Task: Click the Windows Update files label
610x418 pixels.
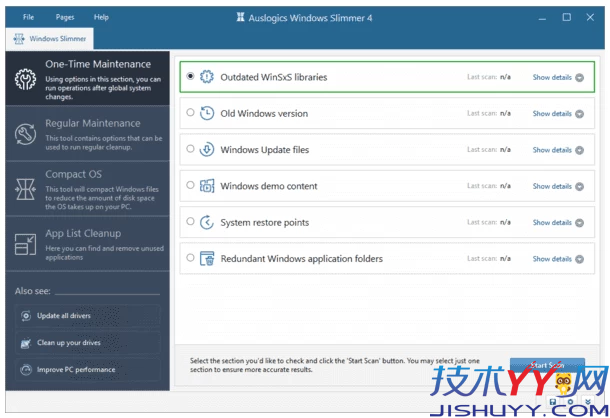Action: tap(265, 150)
